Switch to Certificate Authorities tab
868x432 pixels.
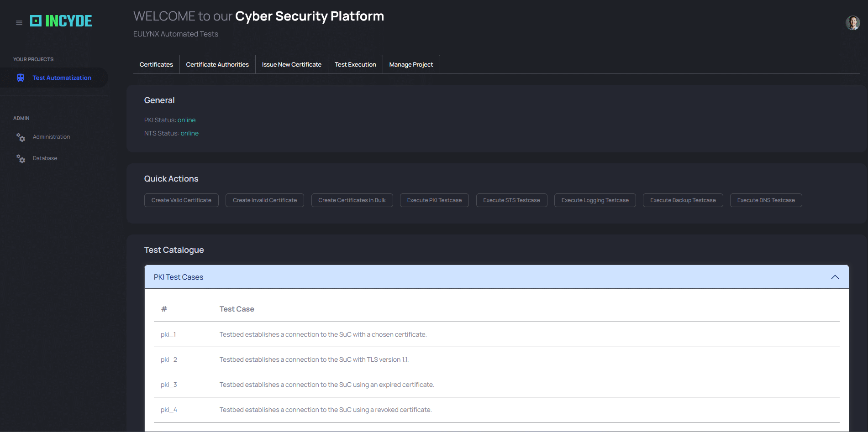point(217,65)
